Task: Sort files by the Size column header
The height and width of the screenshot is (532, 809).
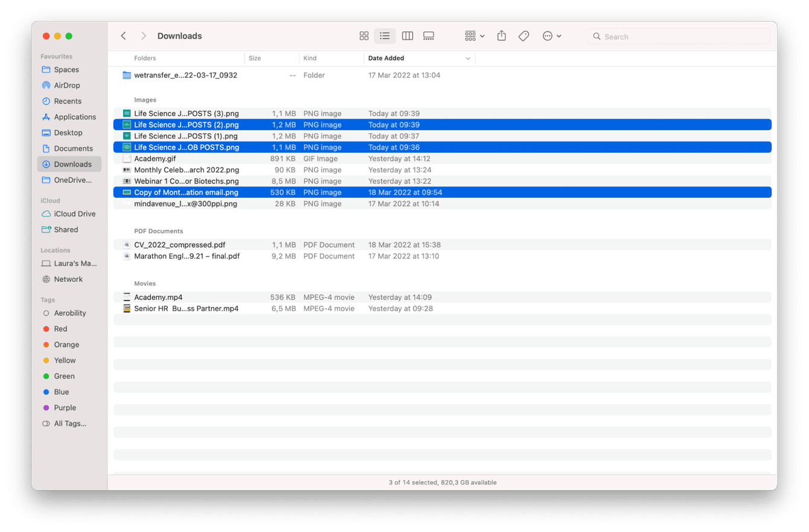Action: click(x=254, y=58)
